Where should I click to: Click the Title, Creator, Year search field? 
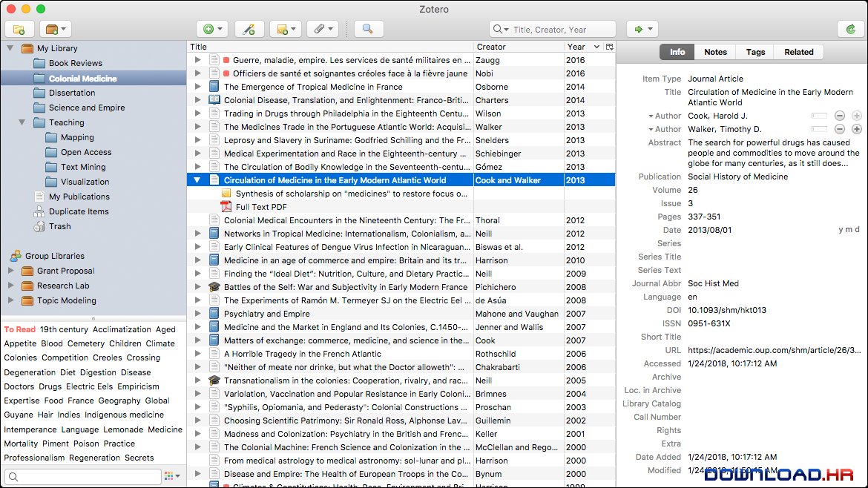click(553, 30)
